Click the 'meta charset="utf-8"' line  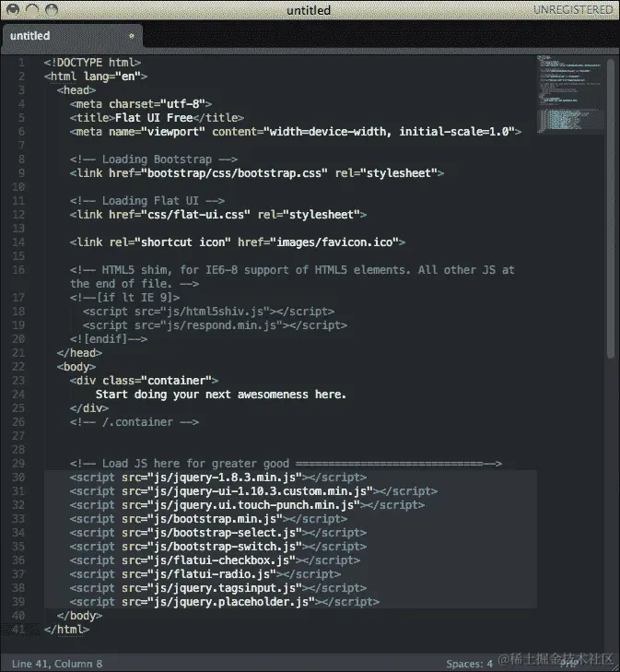tap(141, 104)
